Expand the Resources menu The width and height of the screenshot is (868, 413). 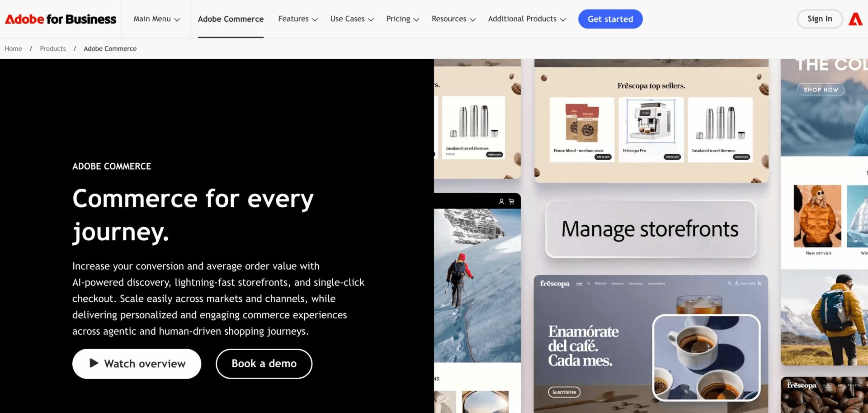(x=453, y=19)
